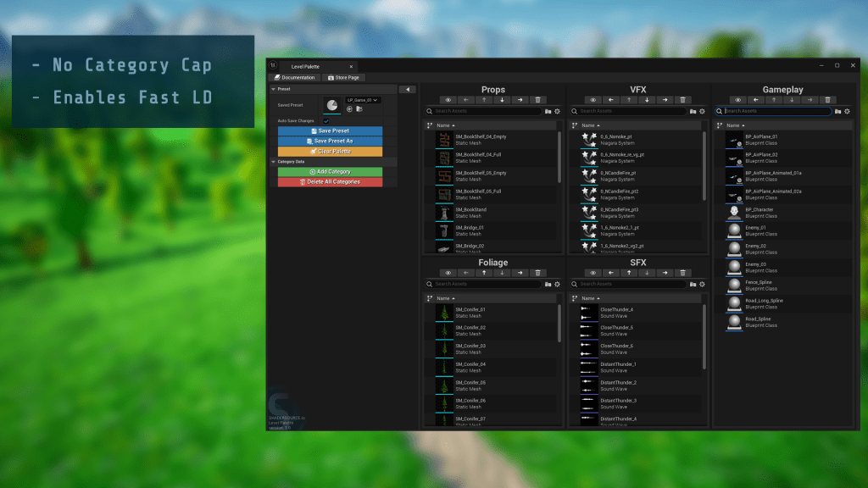
Task: Open the settings gear in SFX panel
Action: pyautogui.click(x=702, y=284)
